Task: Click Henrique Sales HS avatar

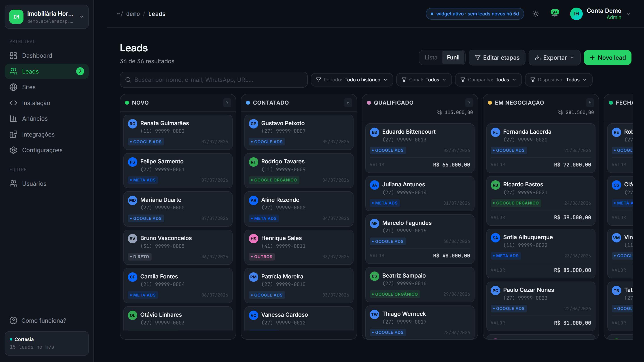Action: (254, 239)
